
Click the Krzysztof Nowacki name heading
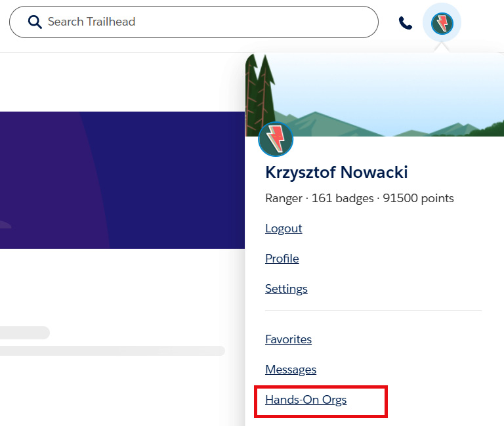click(336, 173)
